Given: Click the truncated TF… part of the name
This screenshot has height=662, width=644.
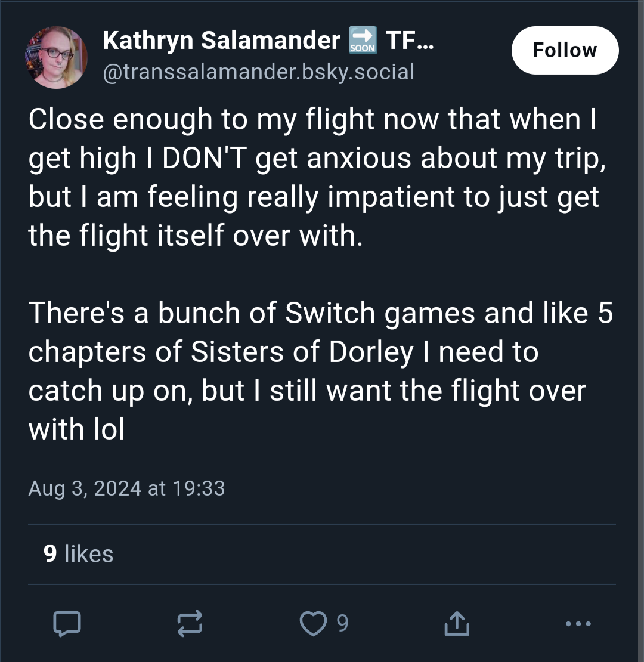Looking at the screenshot, I should (x=410, y=40).
